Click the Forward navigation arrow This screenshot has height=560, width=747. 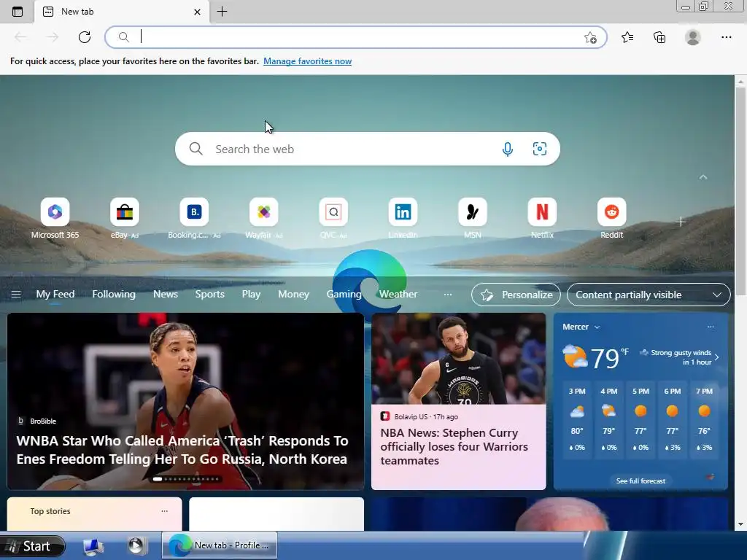pyautogui.click(x=53, y=37)
